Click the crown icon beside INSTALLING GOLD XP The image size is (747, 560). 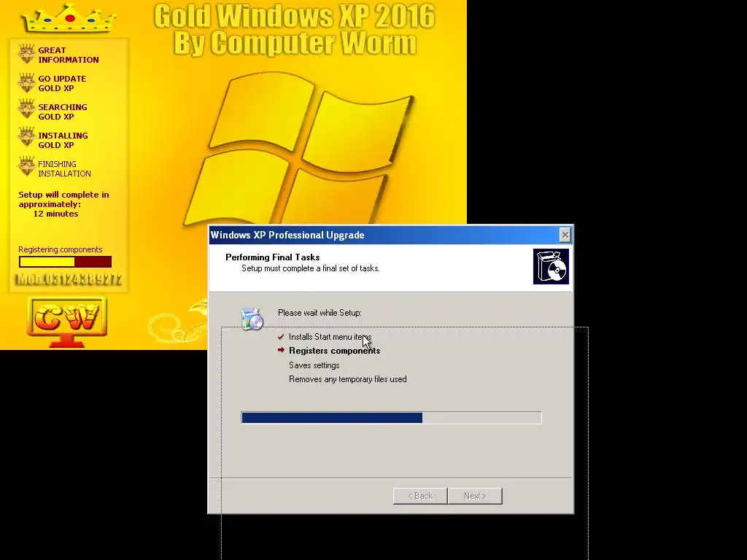pos(27,138)
